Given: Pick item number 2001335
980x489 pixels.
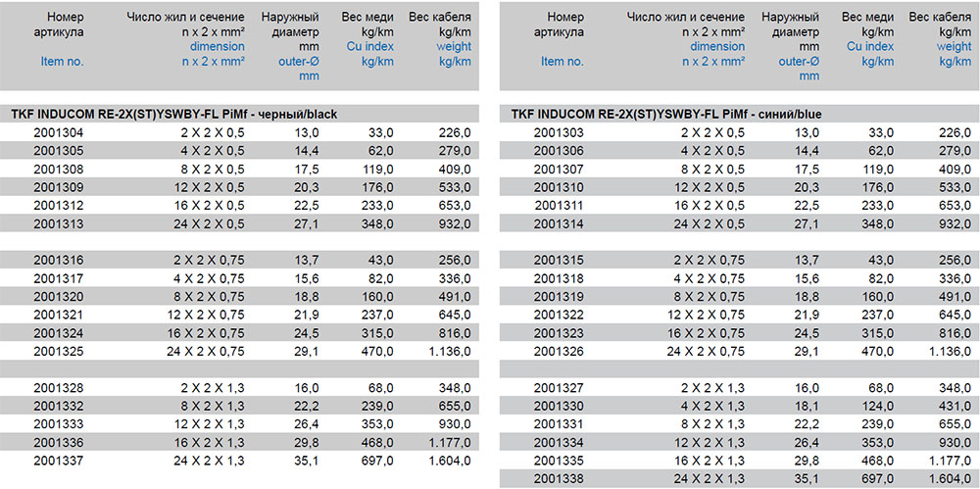Looking at the screenshot, I should [x=559, y=461].
